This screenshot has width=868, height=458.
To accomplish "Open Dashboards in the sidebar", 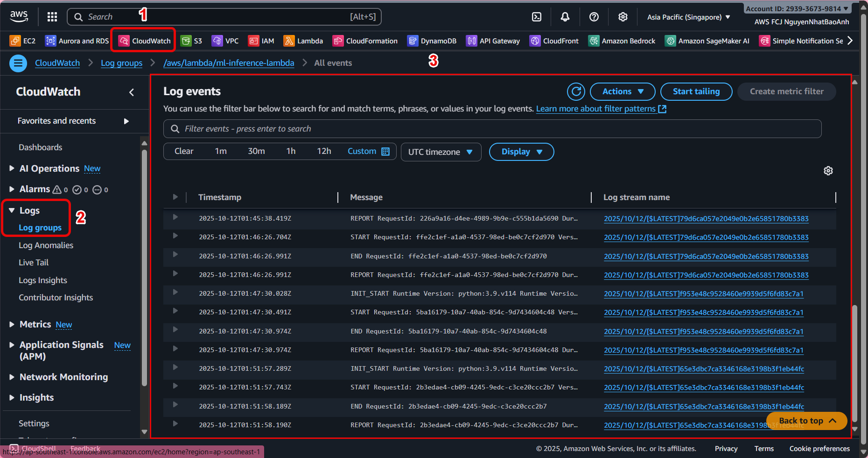I will (41, 147).
